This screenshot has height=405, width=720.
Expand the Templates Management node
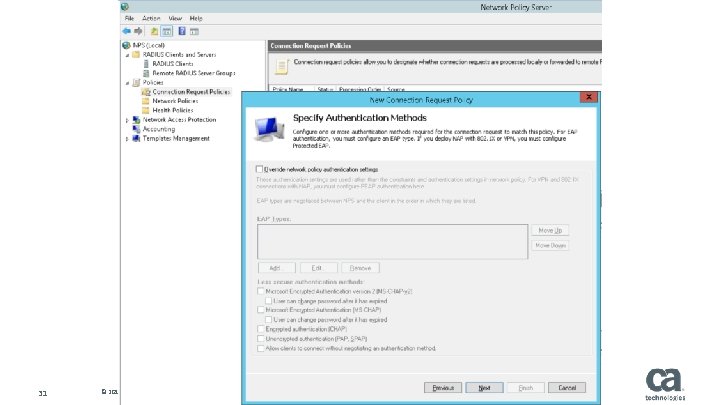click(x=127, y=139)
